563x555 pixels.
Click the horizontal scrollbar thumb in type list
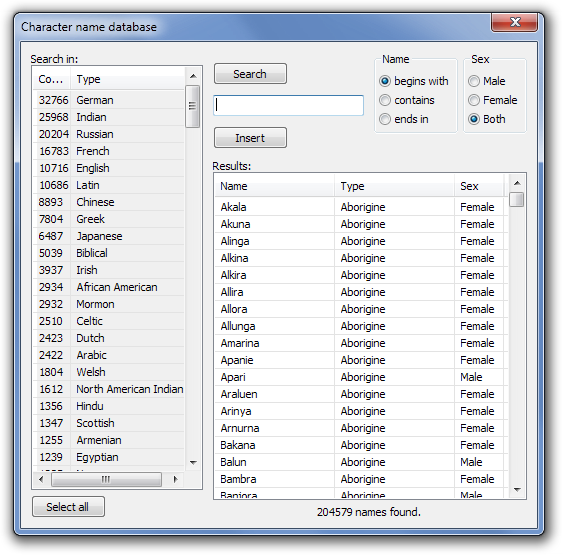pos(106,479)
